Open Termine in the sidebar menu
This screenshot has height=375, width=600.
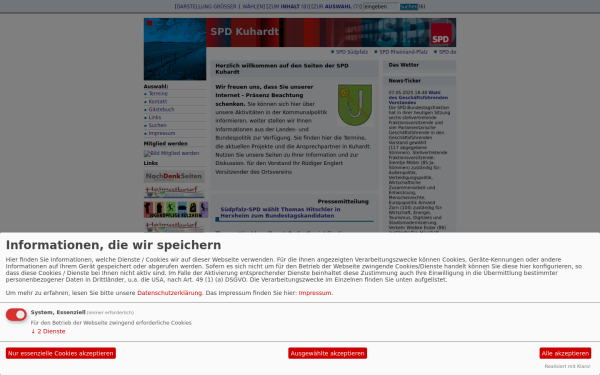[x=158, y=94]
